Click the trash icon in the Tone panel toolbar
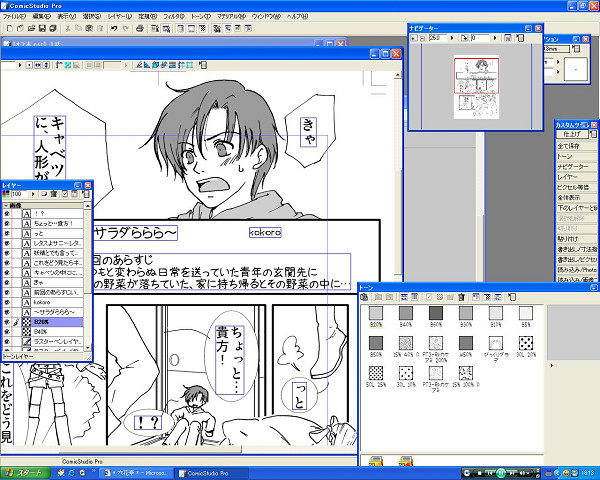The image size is (600, 480). (461, 297)
